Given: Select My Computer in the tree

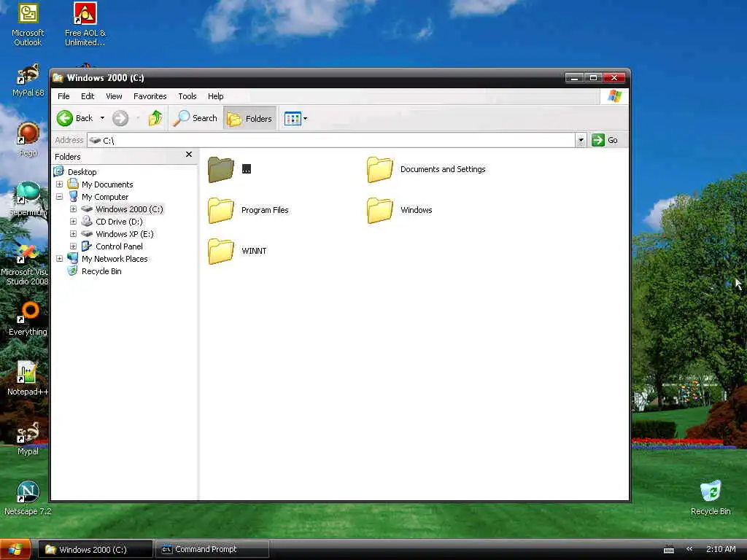Looking at the screenshot, I should [x=105, y=197].
